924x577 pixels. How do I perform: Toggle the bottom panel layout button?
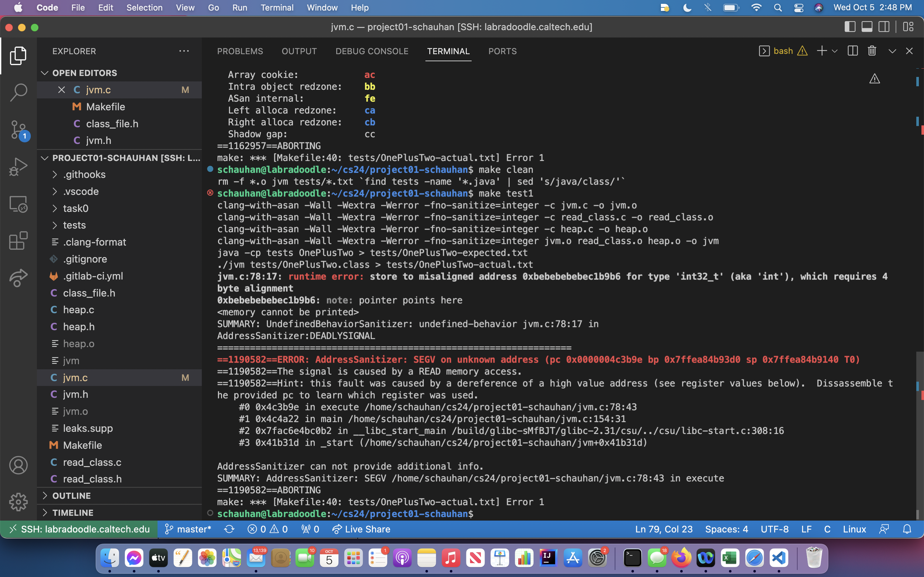pos(867,27)
